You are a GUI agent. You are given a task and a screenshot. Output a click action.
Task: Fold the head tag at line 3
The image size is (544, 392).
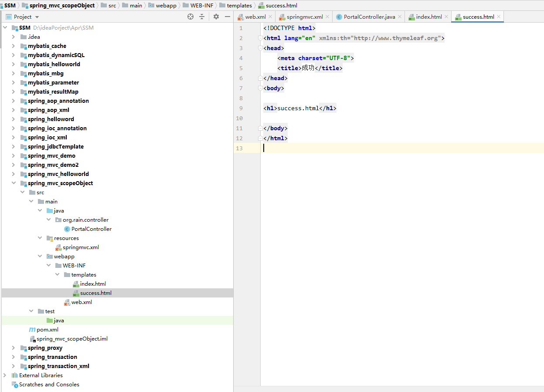pyautogui.click(x=260, y=48)
